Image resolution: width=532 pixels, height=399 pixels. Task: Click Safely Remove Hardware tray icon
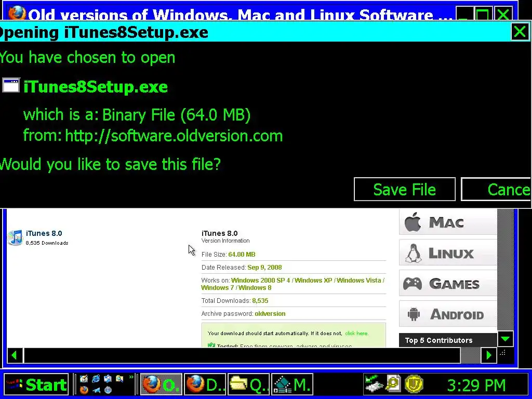coord(374,384)
